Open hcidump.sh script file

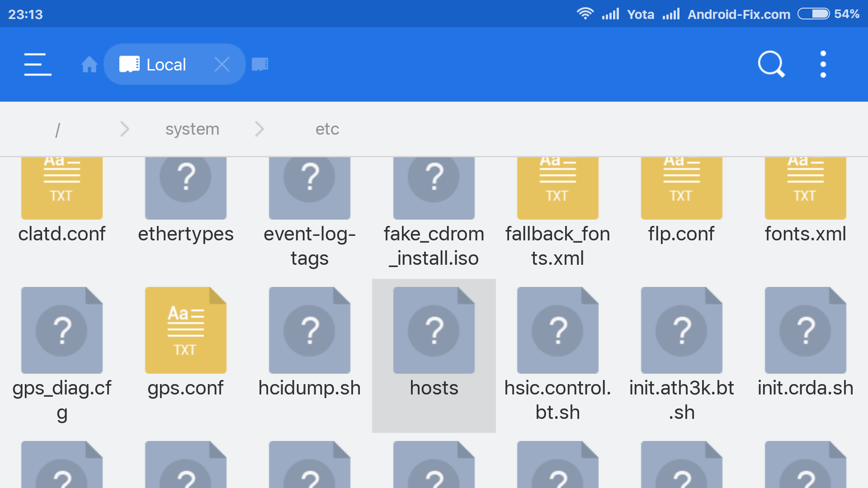(x=309, y=343)
